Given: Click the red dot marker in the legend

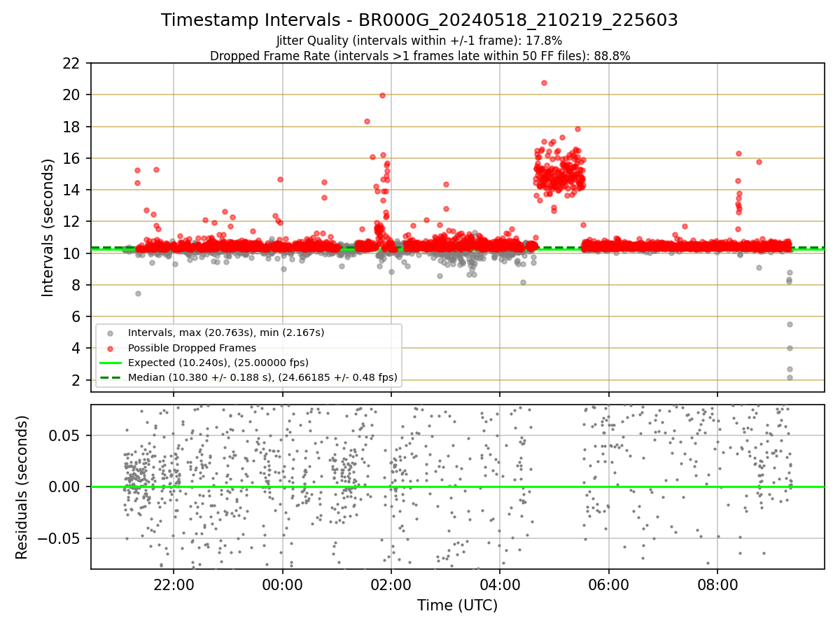Looking at the screenshot, I should (110, 348).
